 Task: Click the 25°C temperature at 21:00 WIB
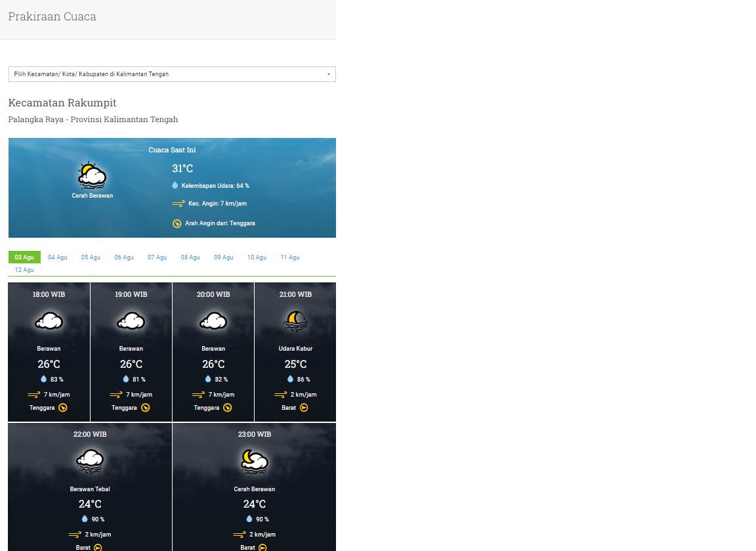pyautogui.click(x=295, y=364)
